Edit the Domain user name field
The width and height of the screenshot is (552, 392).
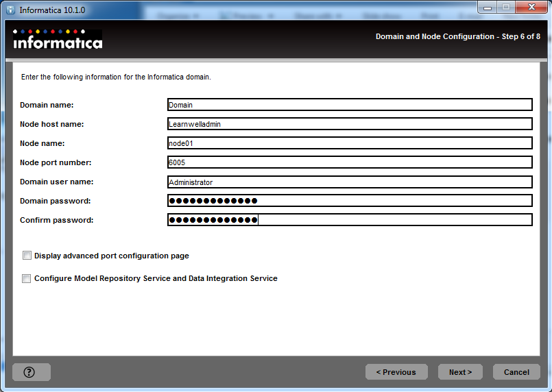(350, 182)
